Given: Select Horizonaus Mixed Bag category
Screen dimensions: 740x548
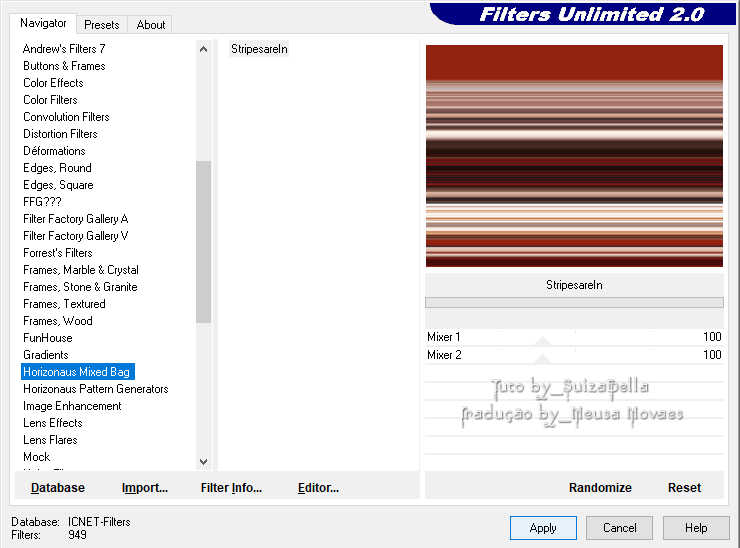Looking at the screenshot, I should 78,371.
